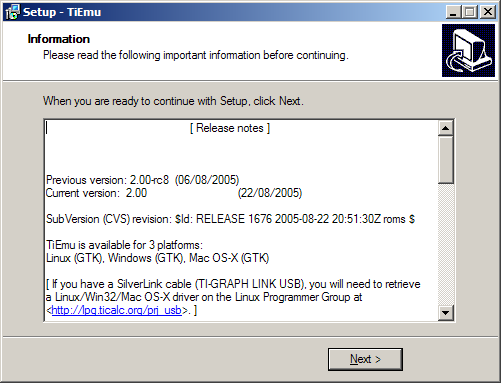Click the setup installer icon in title bar
Screen dimensions: 501x383
point(12,12)
